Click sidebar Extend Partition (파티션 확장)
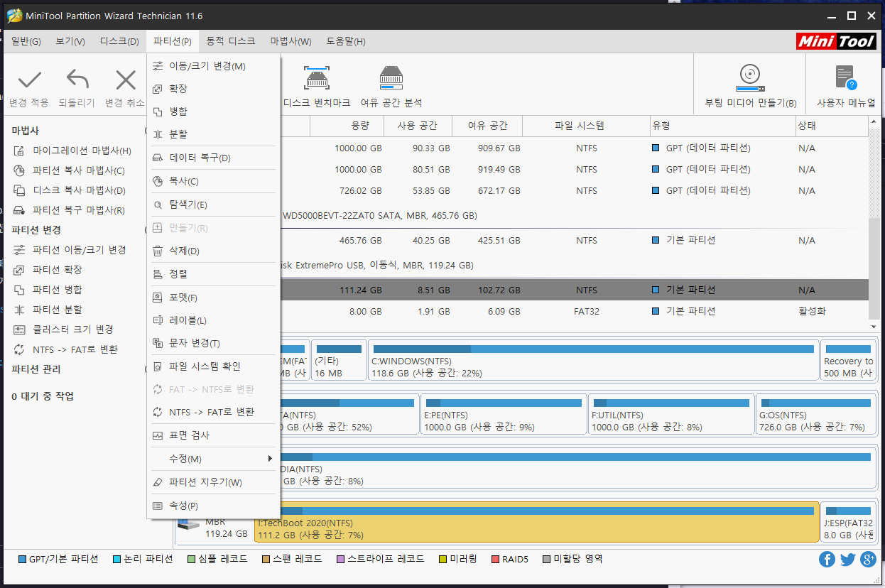This screenshot has width=885, height=588. 48,270
